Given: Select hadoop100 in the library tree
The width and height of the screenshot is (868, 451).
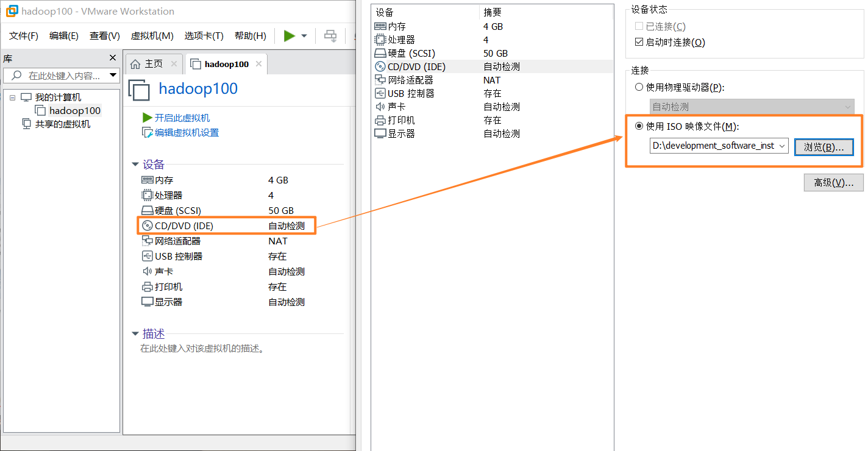Looking at the screenshot, I should click(75, 111).
